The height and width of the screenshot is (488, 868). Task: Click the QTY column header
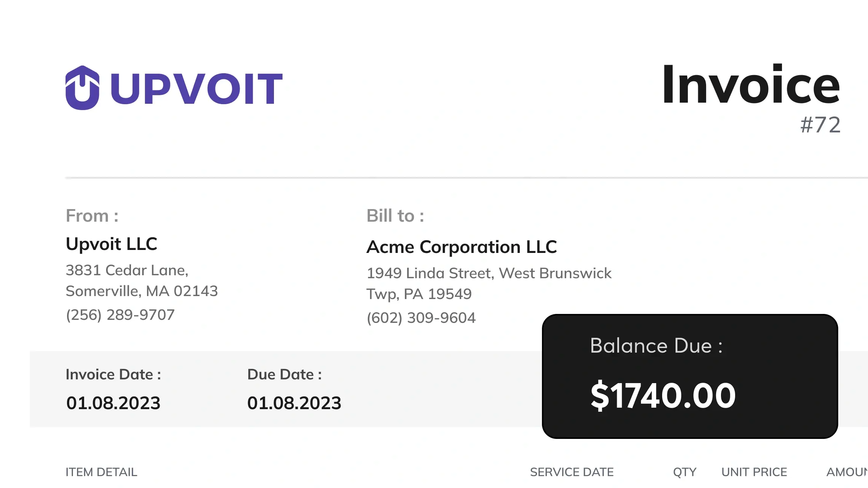click(684, 472)
